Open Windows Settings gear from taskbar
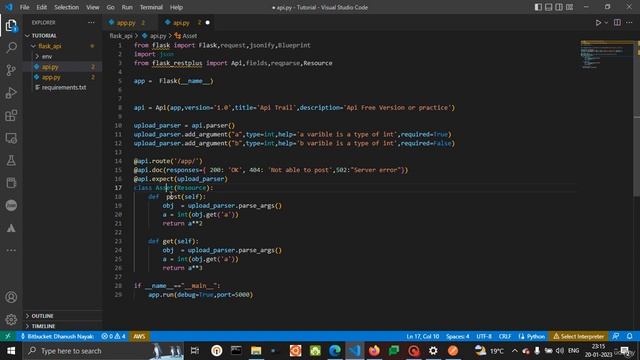The image size is (640, 360). pyautogui.click(x=433, y=351)
